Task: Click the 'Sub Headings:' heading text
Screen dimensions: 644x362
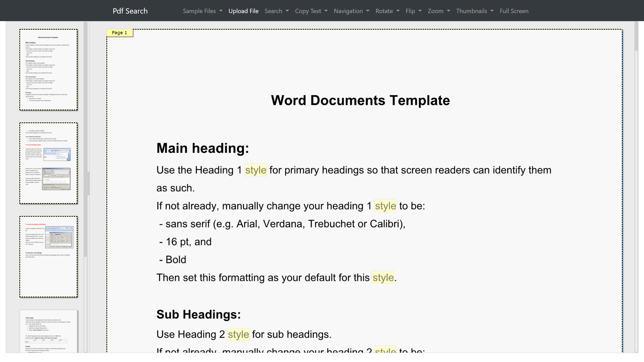Action: tap(199, 314)
